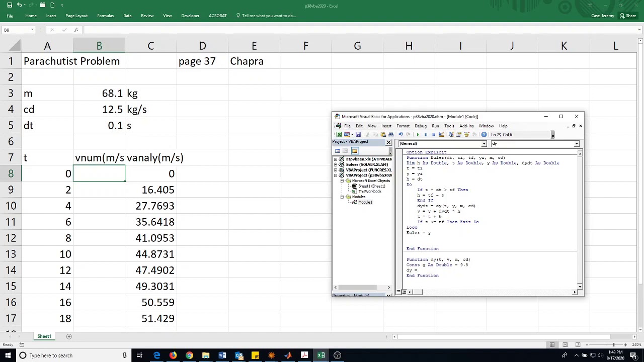Open the Object Browser in the VBA toolbar
This screenshot has width=644, height=362.
pos(466,135)
